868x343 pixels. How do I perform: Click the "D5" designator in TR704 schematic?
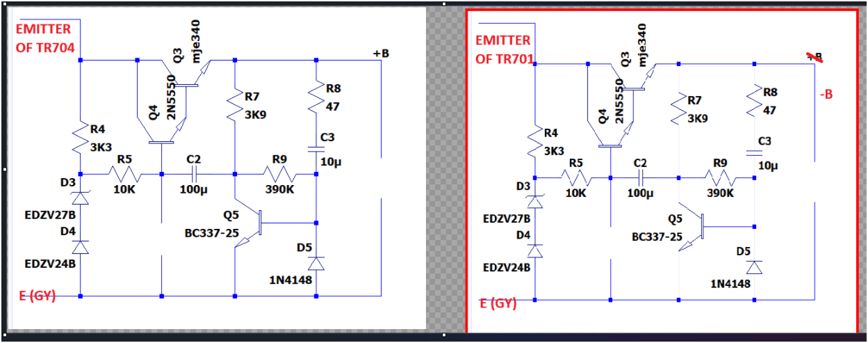coord(304,247)
